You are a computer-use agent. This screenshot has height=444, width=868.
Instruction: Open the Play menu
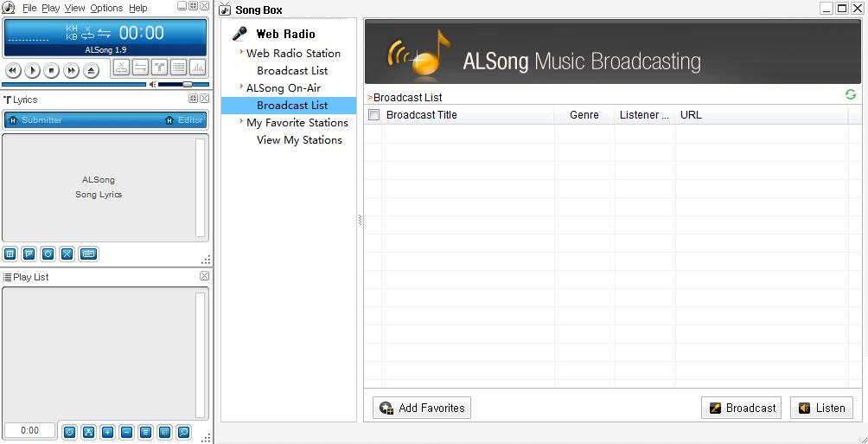click(x=51, y=8)
